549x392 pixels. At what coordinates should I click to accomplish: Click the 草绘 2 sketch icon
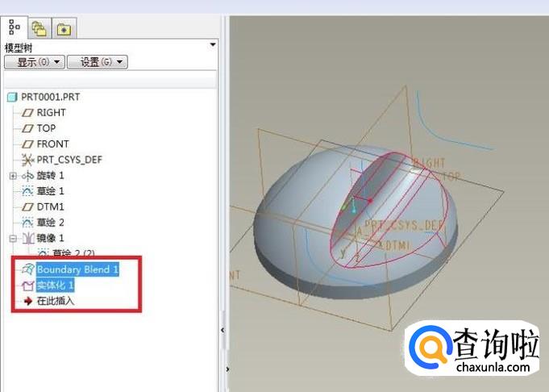[27, 223]
